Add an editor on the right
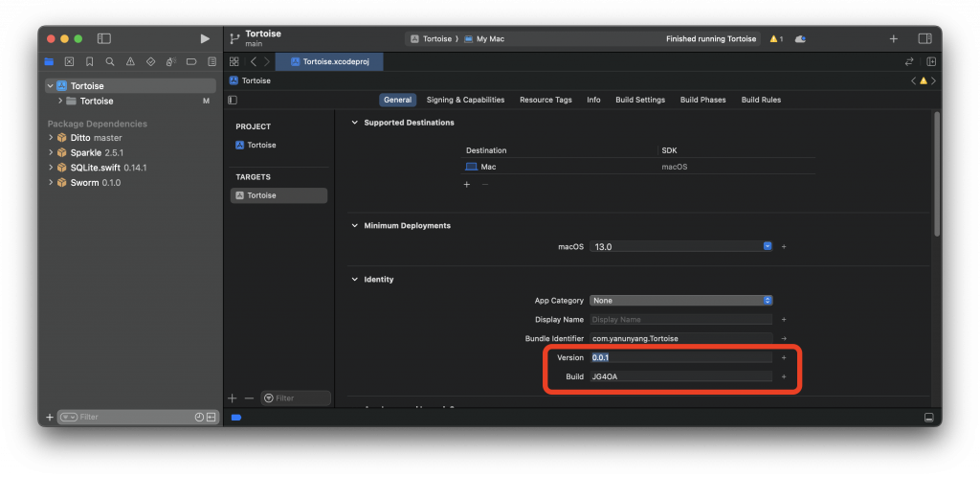Viewport: 980px width, 477px height. click(x=931, y=61)
